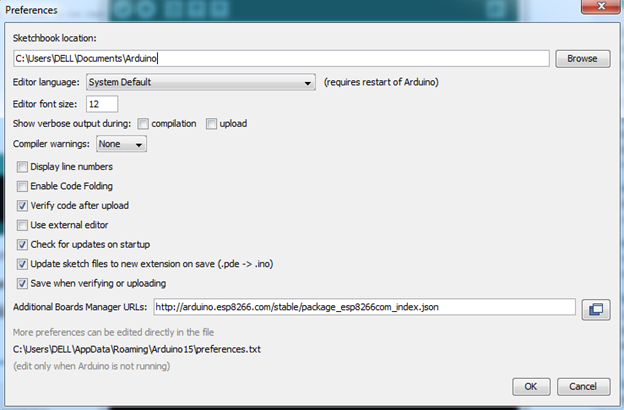
Task: Open the Compiler warnings dropdown
Action: coord(121,144)
